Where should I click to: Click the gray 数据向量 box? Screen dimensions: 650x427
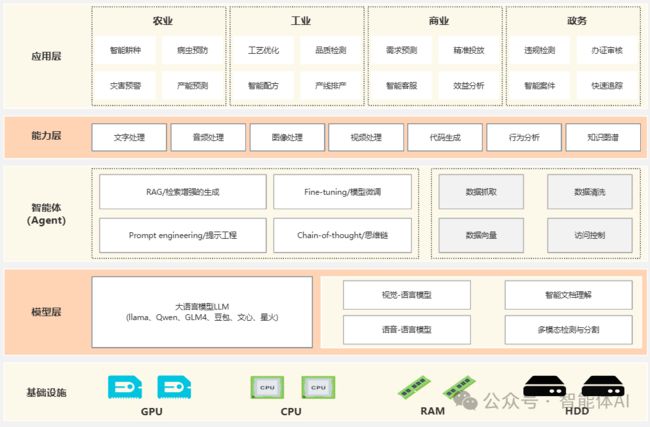pyautogui.click(x=481, y=235)
